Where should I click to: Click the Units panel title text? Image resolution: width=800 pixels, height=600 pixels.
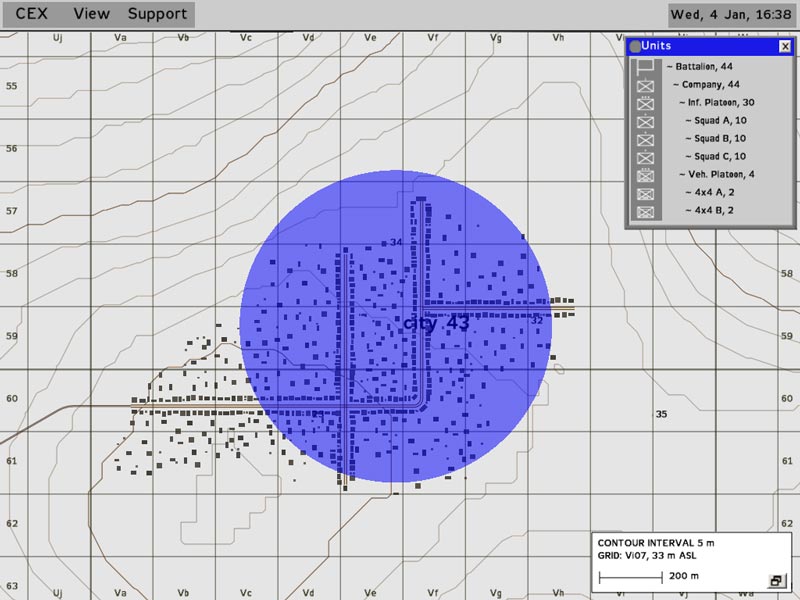tap(656, 46)
